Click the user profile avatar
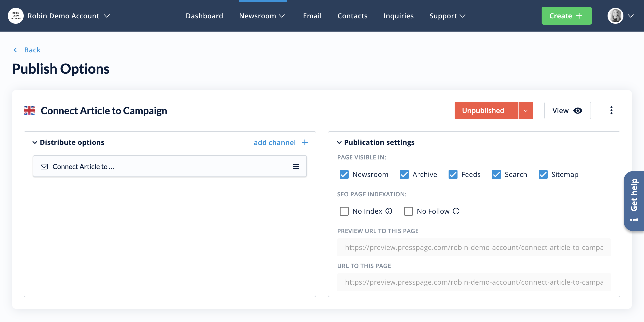 [615, 16]
